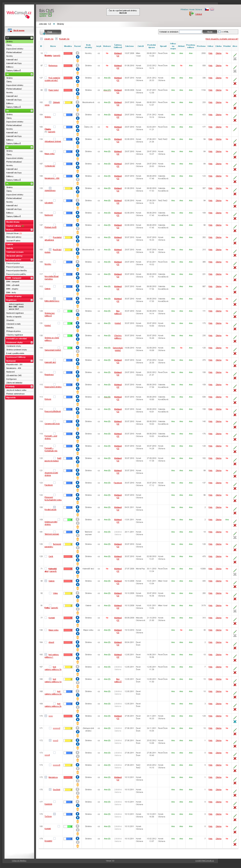Collapse the SK section in sidebar
Image resolution: width=241 pixels, height=868 pixels.
pos(32,74)
